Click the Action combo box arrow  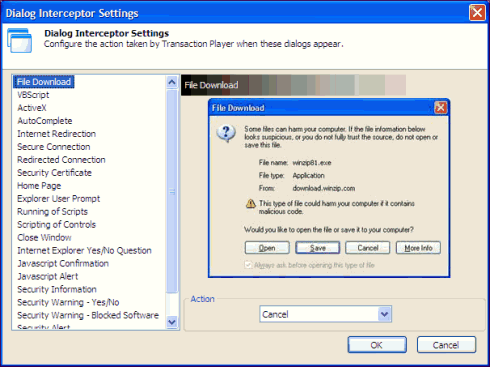384,314
